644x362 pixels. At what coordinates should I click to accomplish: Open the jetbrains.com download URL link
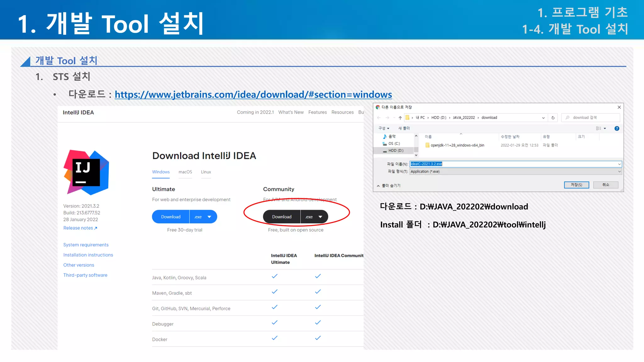pos(253,94)
